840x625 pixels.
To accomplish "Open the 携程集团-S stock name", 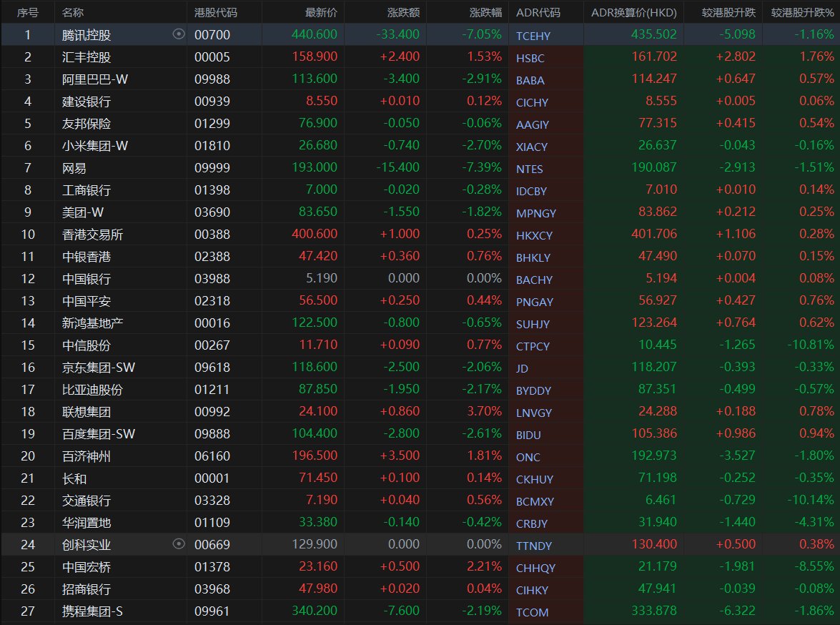I will coord(92,611).
